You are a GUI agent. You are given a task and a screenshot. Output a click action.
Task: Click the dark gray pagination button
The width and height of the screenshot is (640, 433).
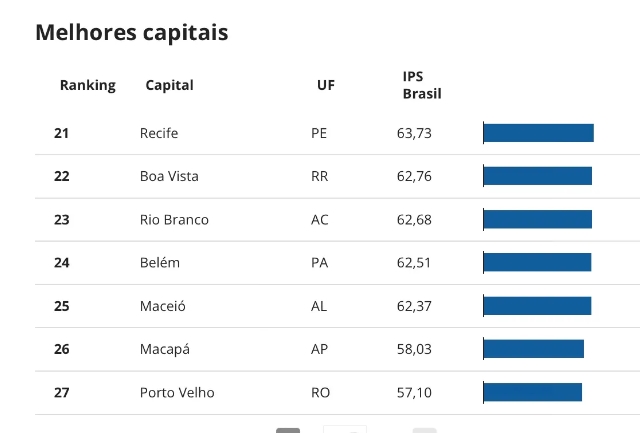point(288,430)
